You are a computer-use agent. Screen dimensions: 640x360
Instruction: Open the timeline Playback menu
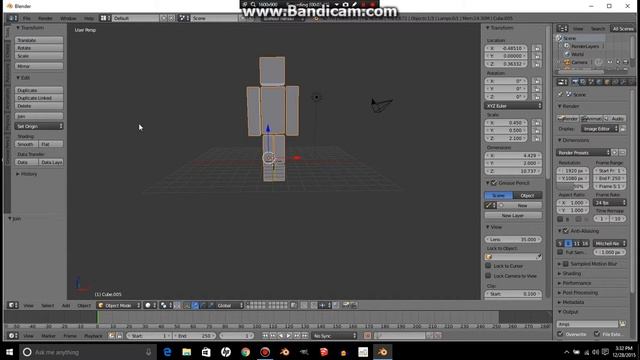[x=93, y=336]
